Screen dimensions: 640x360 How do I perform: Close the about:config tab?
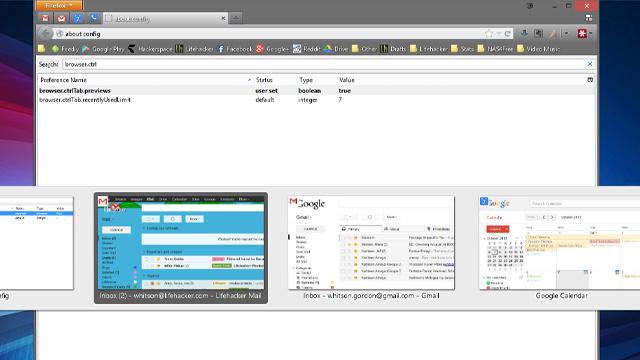(223, 18)
